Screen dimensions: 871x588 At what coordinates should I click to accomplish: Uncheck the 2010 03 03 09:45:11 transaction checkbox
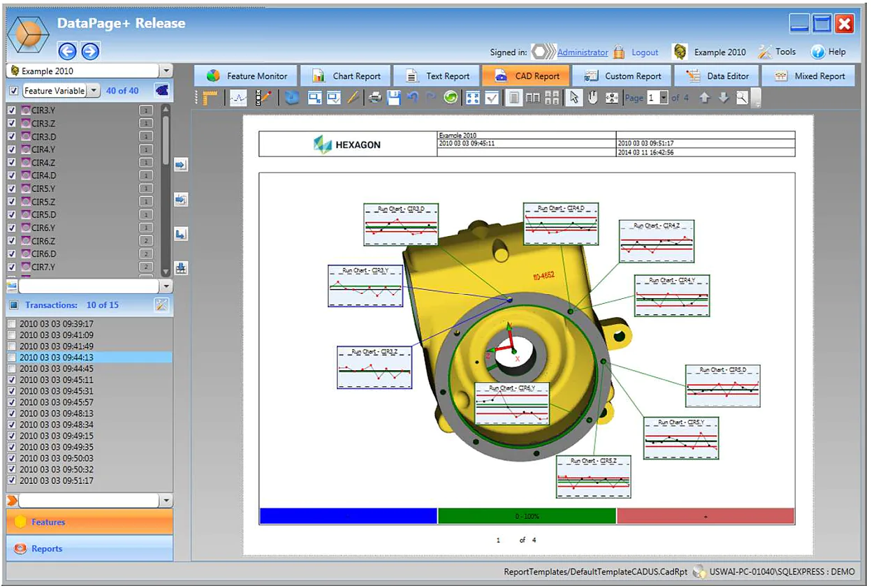pyautogui.click(x=11, y=380)
